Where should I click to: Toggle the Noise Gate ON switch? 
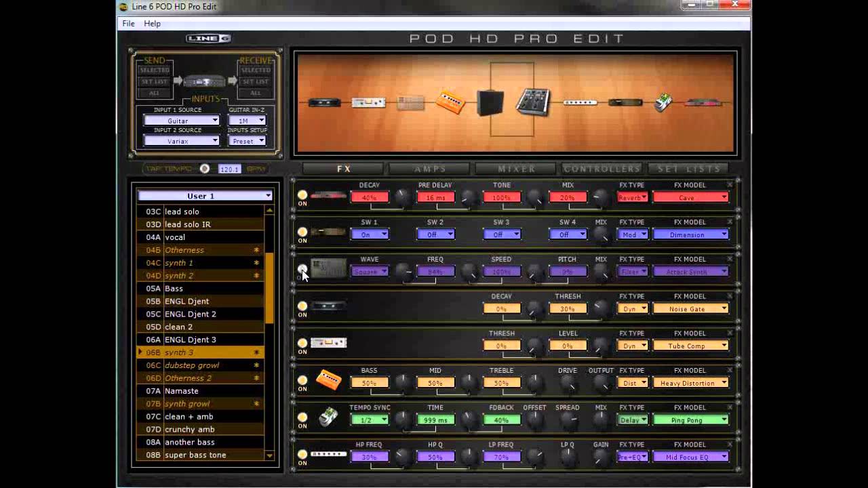[302, 306]
